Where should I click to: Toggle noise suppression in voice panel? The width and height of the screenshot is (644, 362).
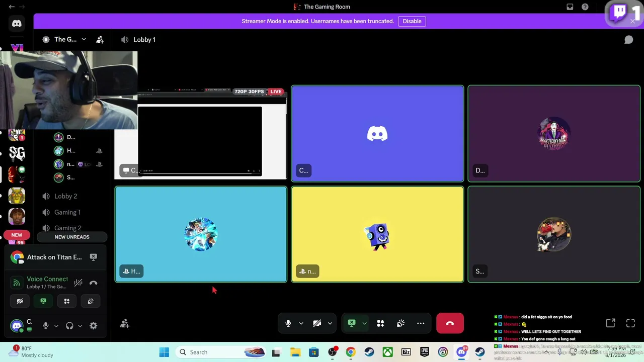78,283
